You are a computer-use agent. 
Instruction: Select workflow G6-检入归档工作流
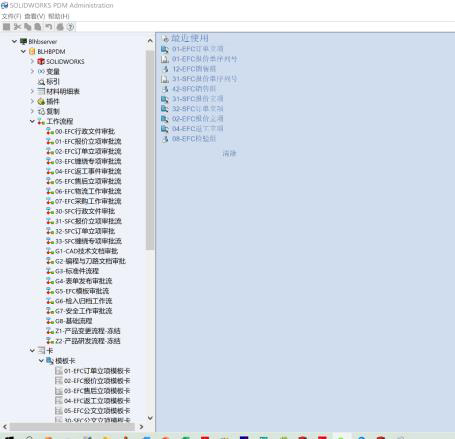84,301
